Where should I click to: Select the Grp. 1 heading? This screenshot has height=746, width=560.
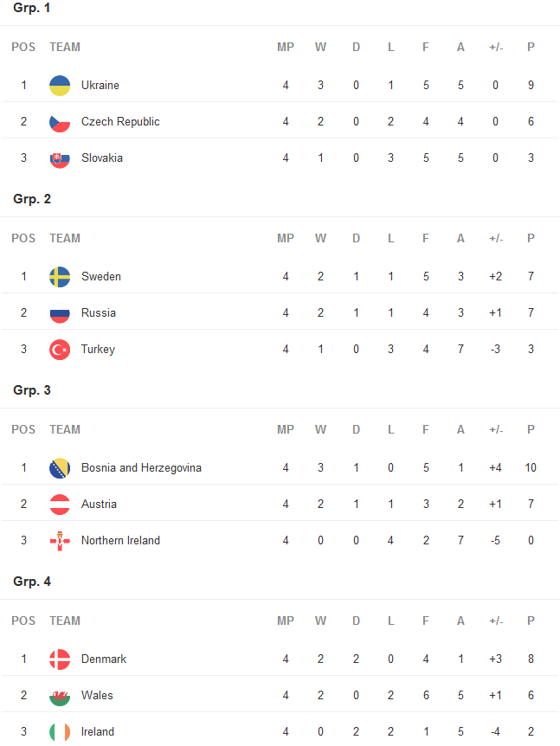pos(32,8)
